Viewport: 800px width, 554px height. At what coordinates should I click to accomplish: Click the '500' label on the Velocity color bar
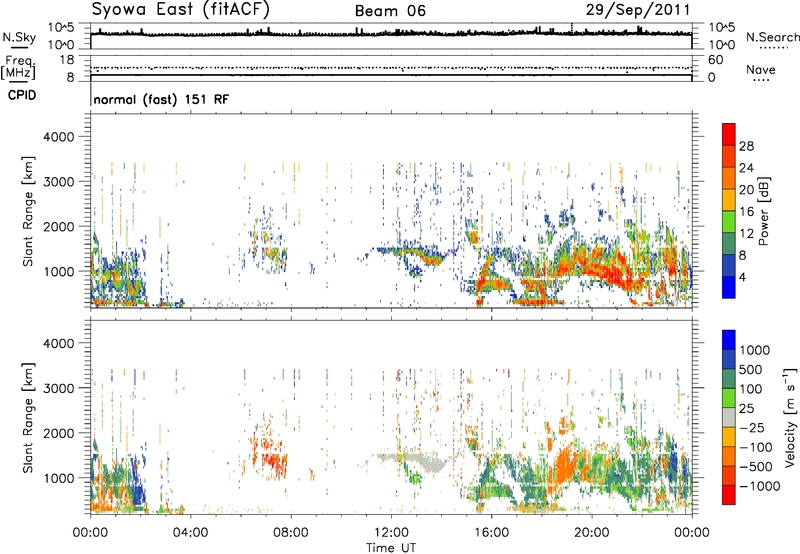[x=751, y=369]
